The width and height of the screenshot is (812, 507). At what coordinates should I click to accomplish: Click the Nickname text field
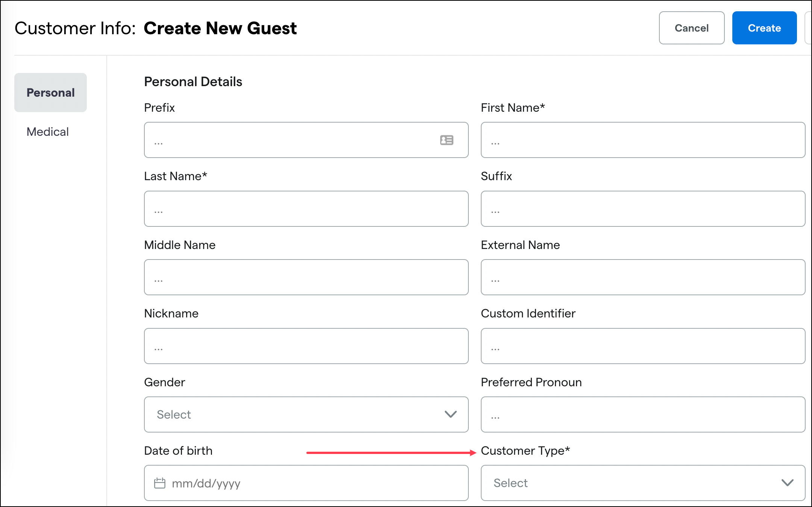(306, 346)
